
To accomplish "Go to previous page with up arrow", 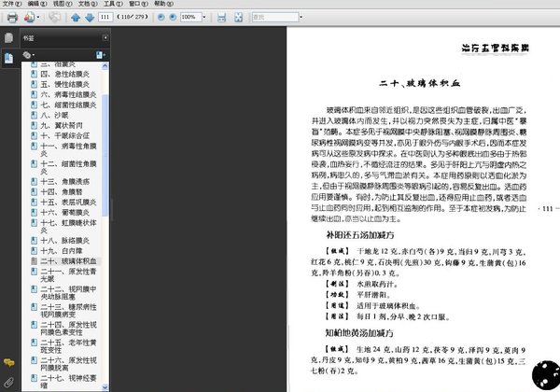I will tap(77, 17).
